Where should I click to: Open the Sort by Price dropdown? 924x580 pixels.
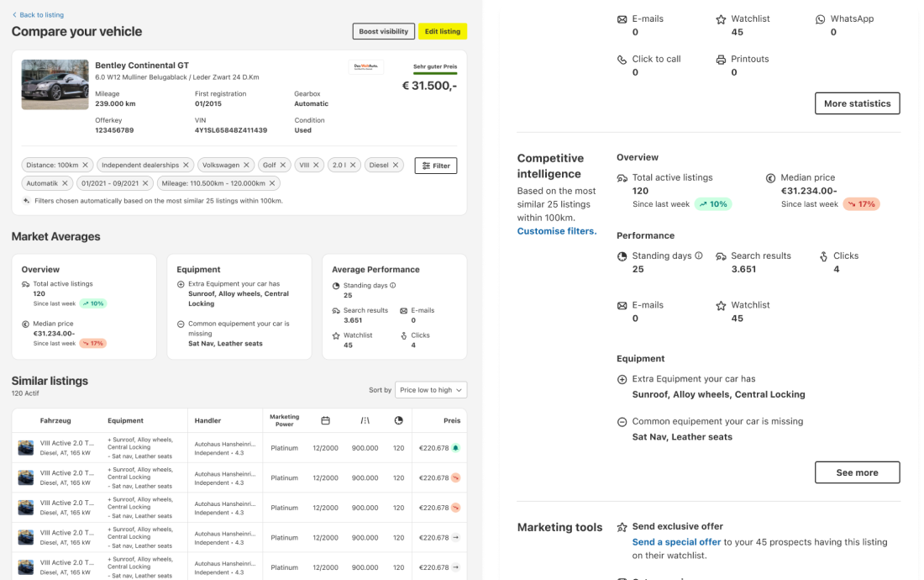(431, 390)
